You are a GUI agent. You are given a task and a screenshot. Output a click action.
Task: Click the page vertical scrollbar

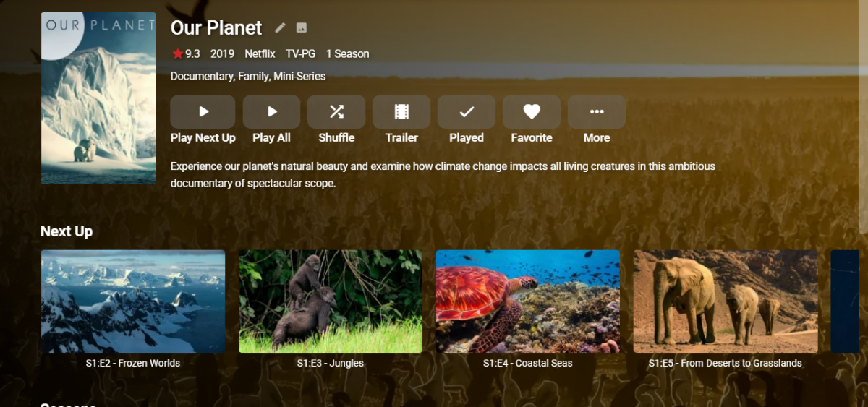click(x=864, y=117)
